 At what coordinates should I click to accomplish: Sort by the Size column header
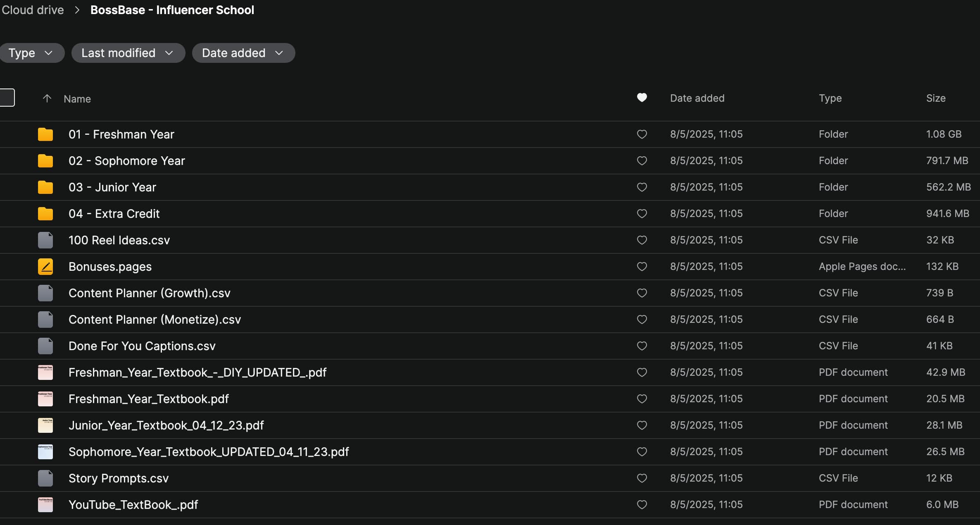pyautogui.click(x=936, y=98)
